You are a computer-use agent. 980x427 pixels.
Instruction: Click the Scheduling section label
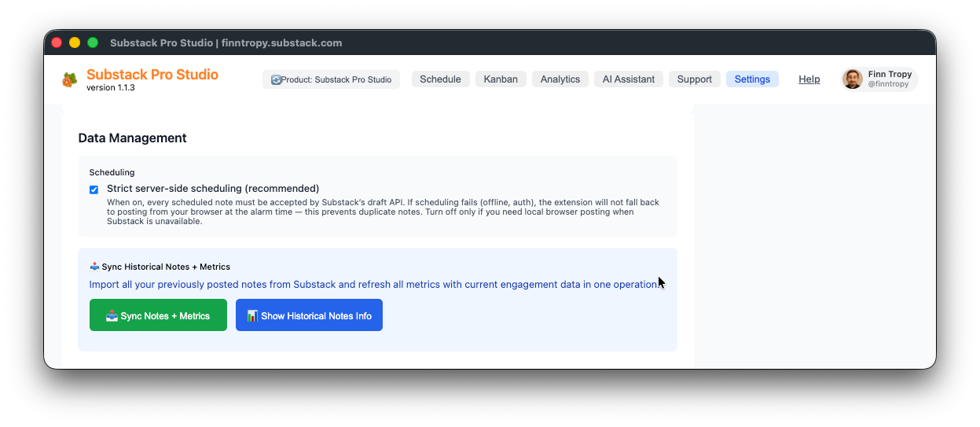(x=112, y=172)
